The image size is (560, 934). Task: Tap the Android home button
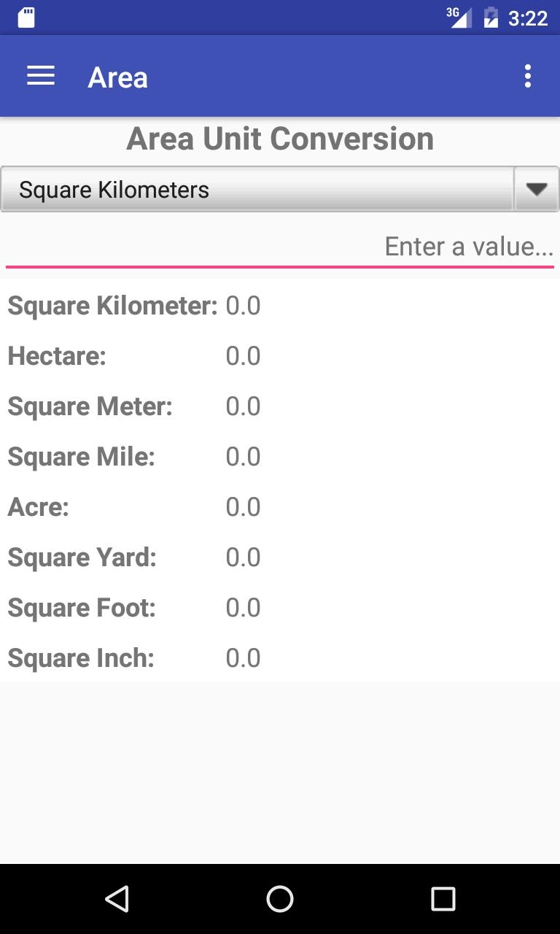point(280,899)
